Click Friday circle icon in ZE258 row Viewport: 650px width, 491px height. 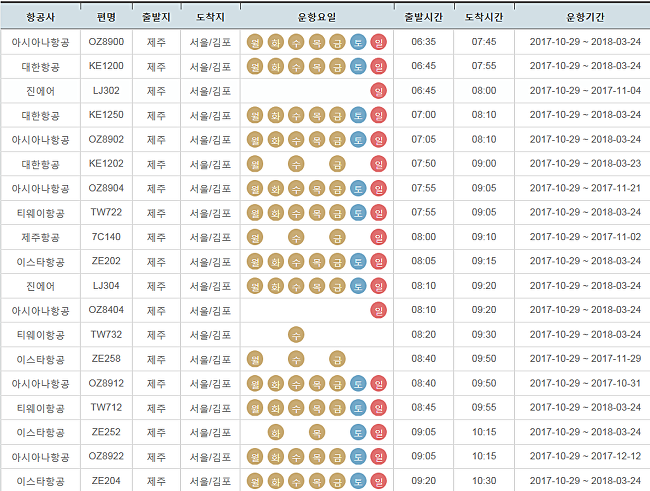[337, 359]
